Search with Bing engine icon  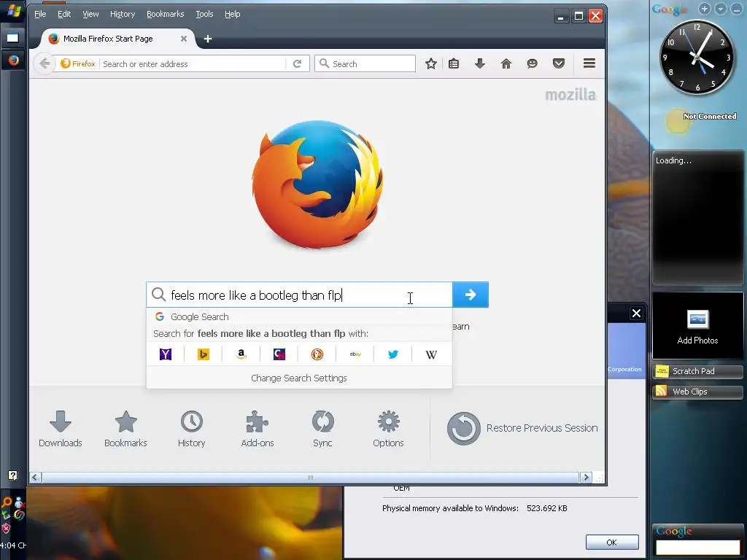[x=204, y=354]
